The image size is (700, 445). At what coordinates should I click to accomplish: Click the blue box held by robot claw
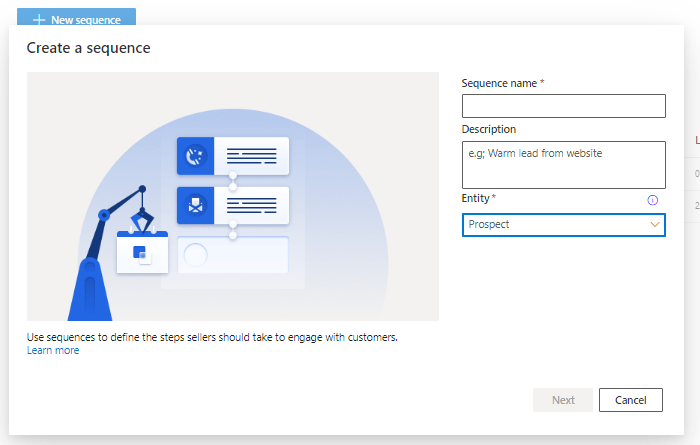click(141, 252)
